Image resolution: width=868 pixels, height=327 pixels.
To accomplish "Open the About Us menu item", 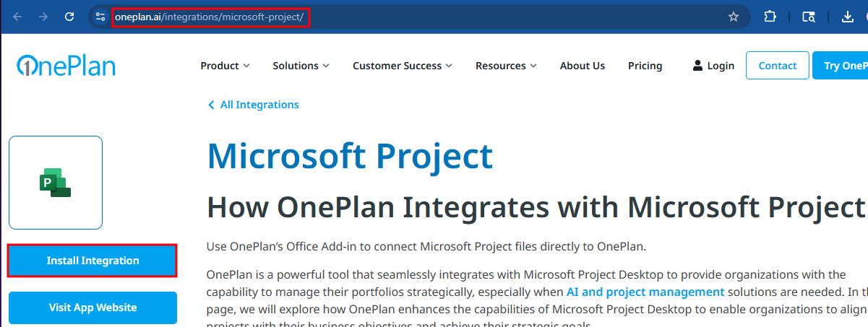I will pyautogui.click(x=583, y=66).
